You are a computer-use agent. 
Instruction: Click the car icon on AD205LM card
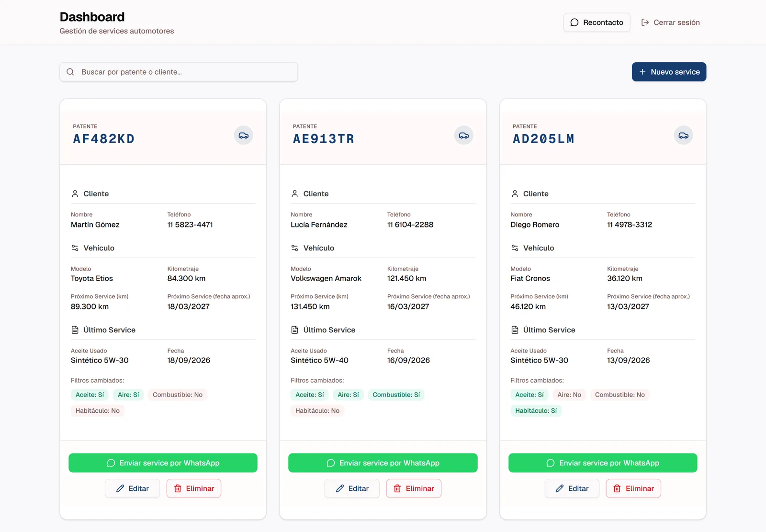683,136
